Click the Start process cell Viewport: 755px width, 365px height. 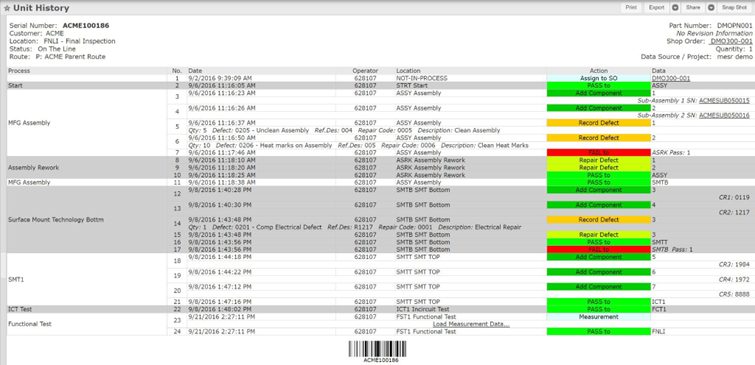click(x=87, y=86)
